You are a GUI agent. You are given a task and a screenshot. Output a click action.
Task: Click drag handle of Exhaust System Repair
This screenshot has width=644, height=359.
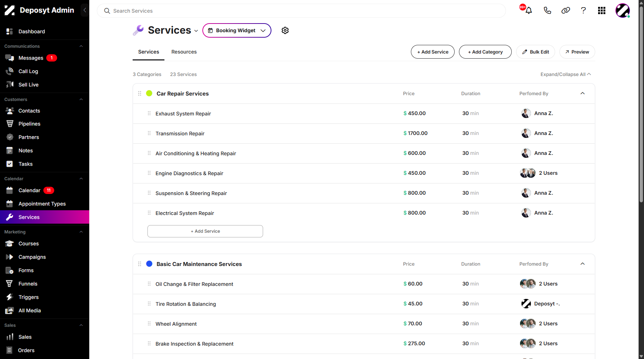click(149, 113)
